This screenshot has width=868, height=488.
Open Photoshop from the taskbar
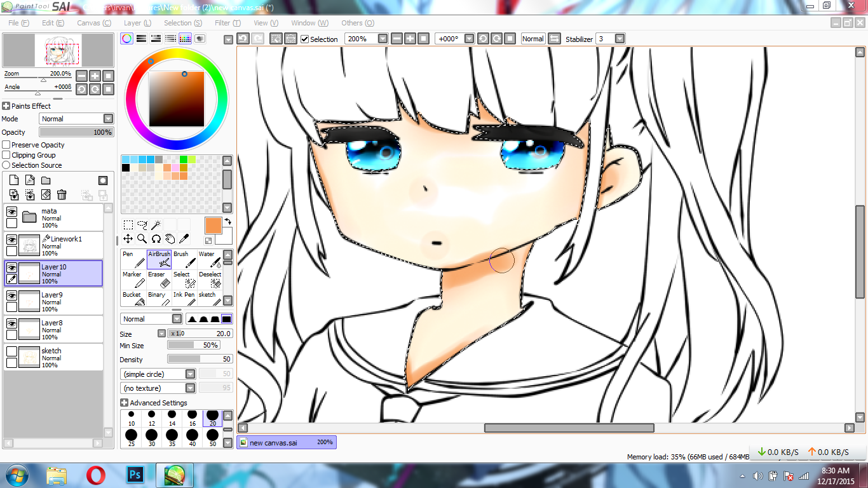(x=135, y=475)
